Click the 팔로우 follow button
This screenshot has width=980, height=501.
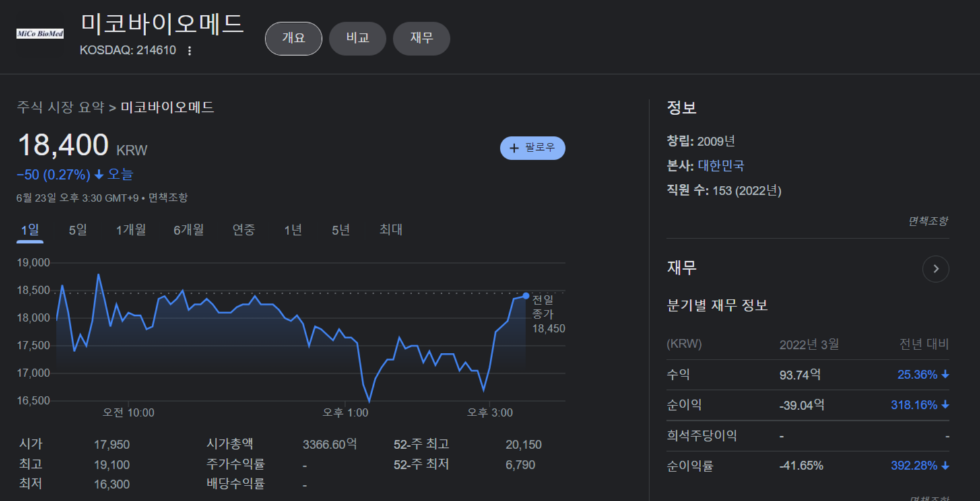click(x=533, y=148)
